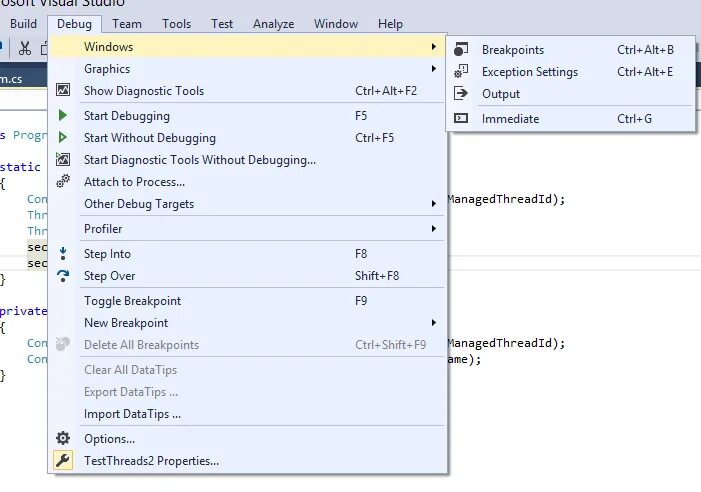Click the Breakpoints window icon

click(x=461, y=49)
